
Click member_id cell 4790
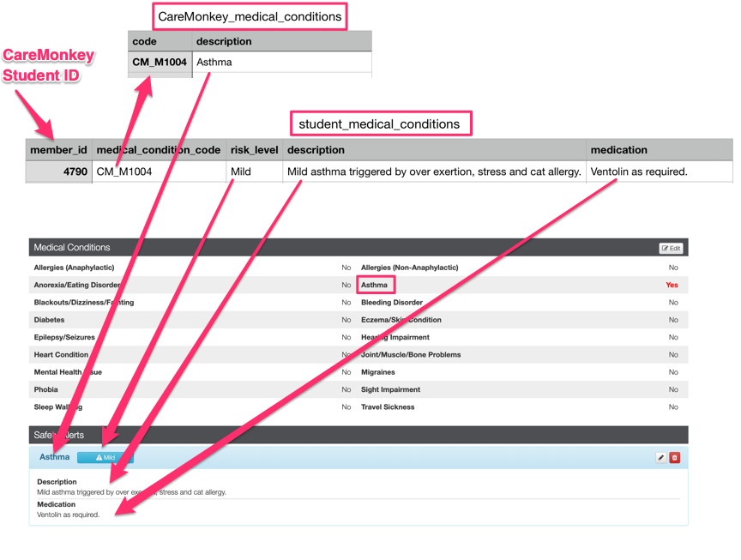[x=58, y=172]
